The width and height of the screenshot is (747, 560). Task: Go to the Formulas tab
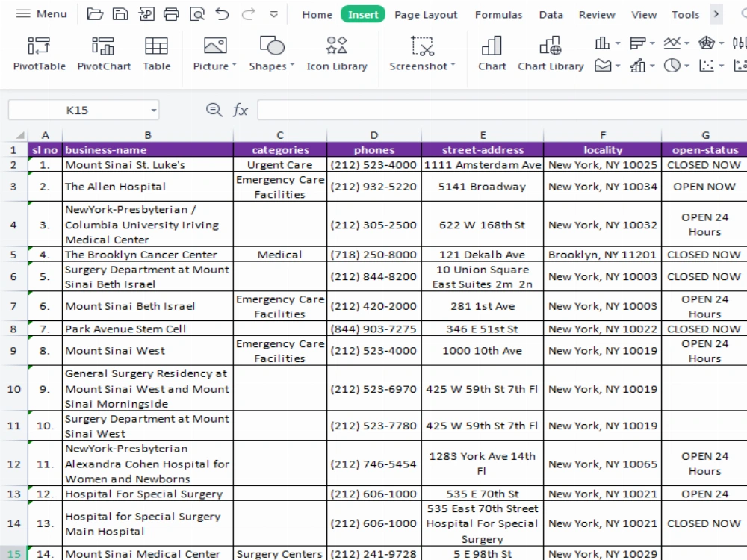498,15
